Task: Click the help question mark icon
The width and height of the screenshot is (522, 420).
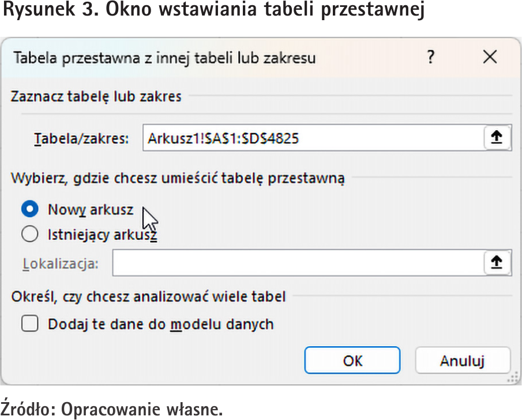Action: coord(430,57)
